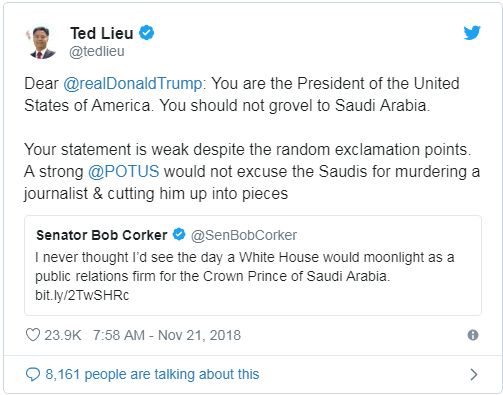The width and height of the screenshot is (503, 395).
Task: Click Senator Bob Corker's verified badge
Action: (179, 235)
